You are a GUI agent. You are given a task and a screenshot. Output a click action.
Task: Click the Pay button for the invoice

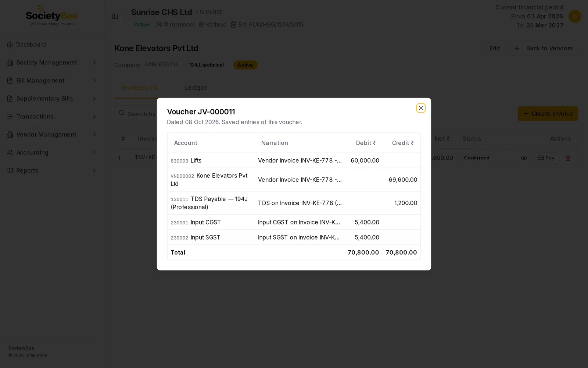coord(546,158)
